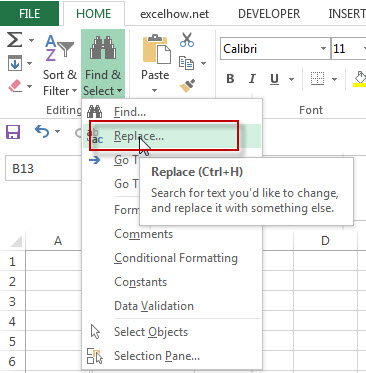
Task: Select Data Validation in the menu
Action: pos(172,306)
